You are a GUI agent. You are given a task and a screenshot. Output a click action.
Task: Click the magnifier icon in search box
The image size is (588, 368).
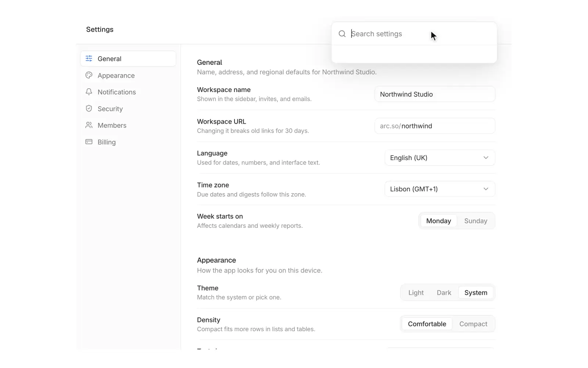coord(342,34)
